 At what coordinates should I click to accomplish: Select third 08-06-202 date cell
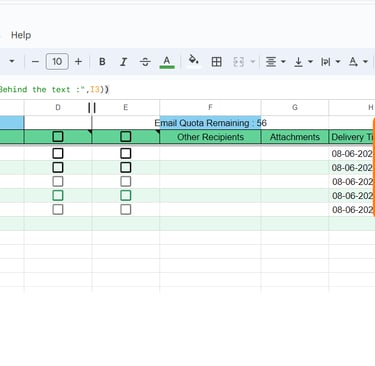pos(352,182)
